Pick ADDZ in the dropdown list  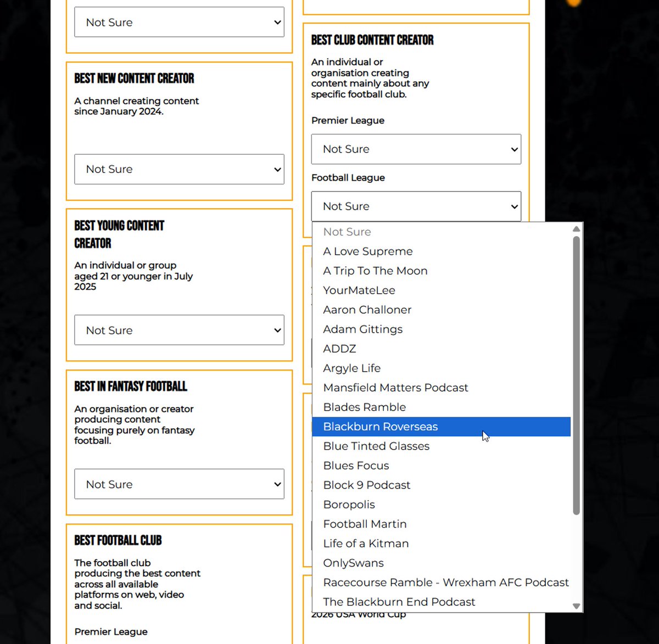[x=442, y=349]
